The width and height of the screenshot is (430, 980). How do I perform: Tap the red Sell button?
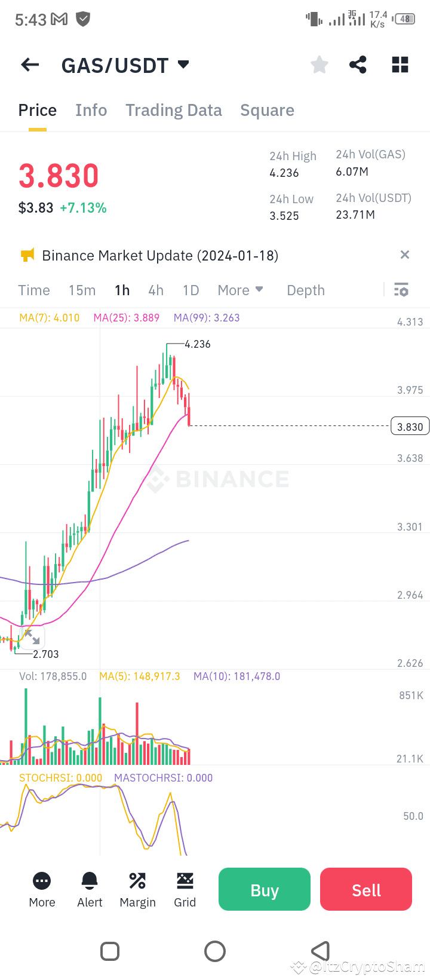coord(366,889)
